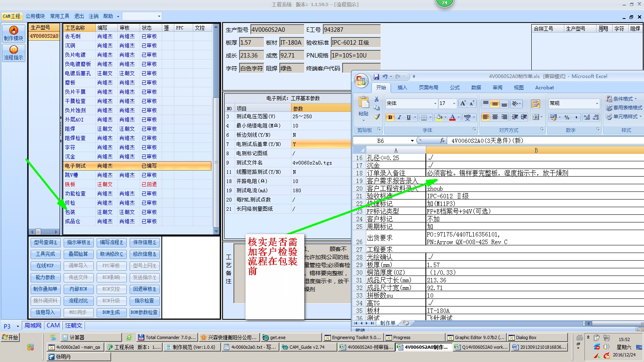
Task: Expand the cell borders dropdown arrow
Action: (430, 117)
